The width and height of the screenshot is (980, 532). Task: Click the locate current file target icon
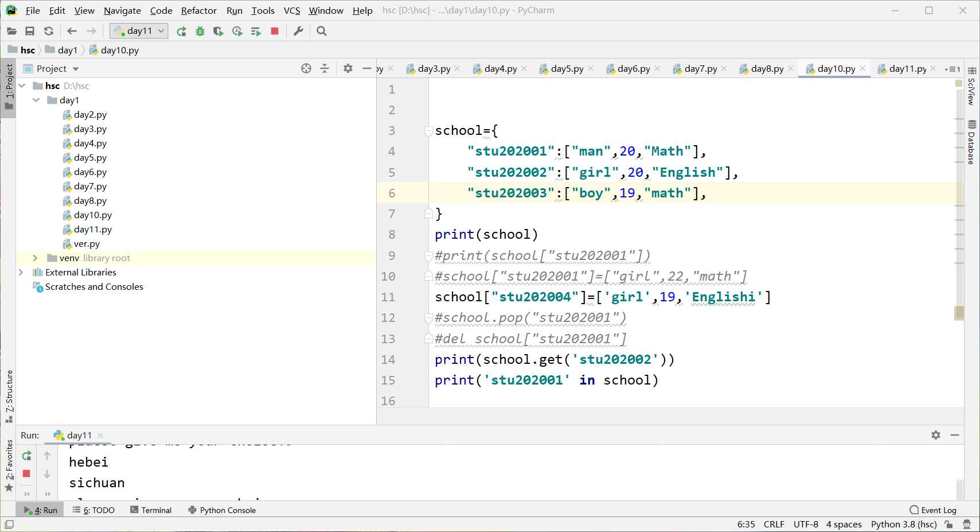pos(306,68)
